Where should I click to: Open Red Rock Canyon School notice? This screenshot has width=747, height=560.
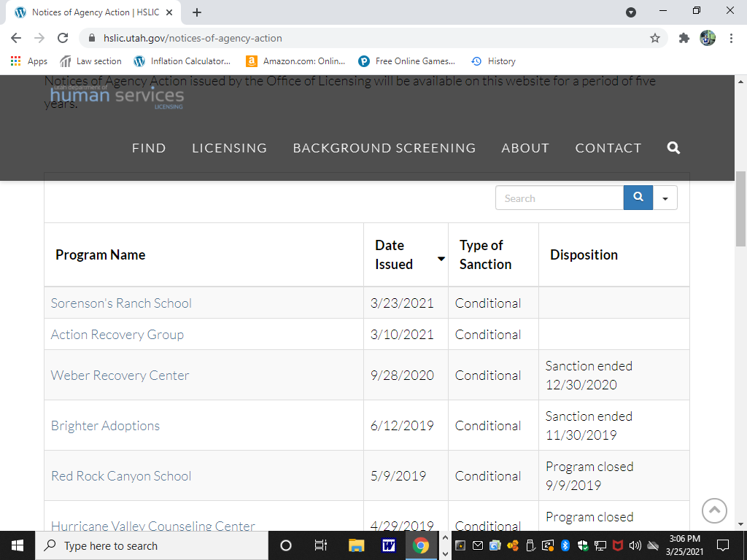121,476
